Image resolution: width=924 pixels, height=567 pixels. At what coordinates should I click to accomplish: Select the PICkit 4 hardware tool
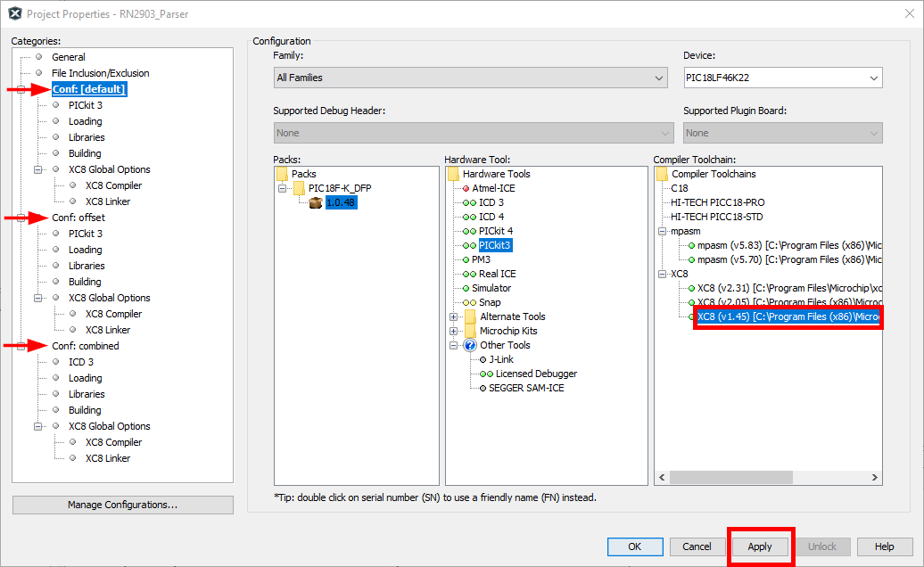point(496,232)
